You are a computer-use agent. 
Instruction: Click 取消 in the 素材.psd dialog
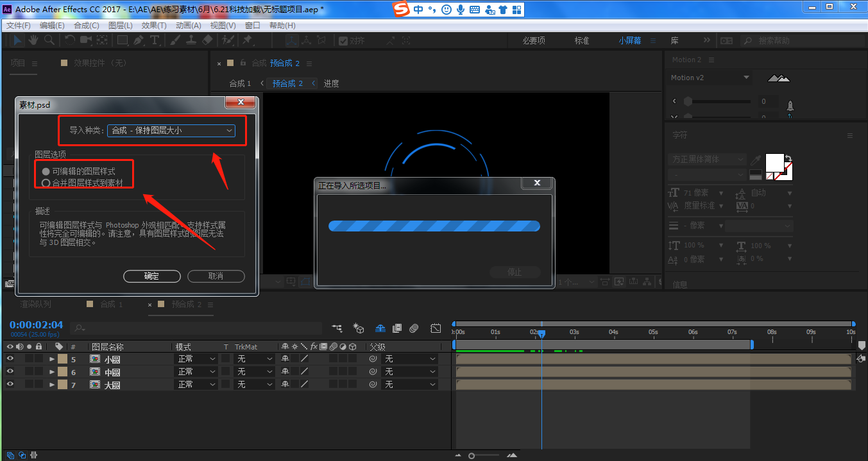[x=216, y=276]
